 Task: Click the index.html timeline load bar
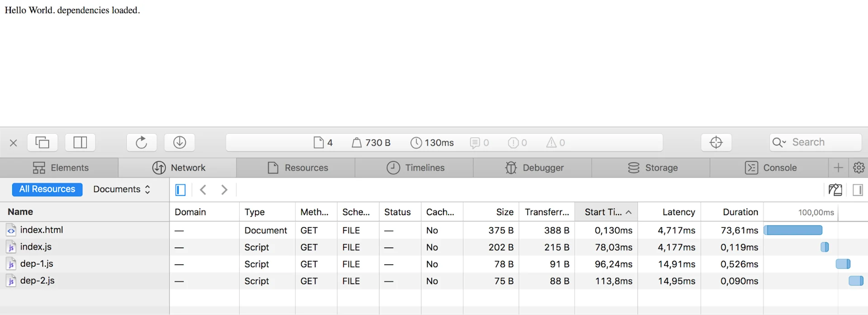(793, 230)
